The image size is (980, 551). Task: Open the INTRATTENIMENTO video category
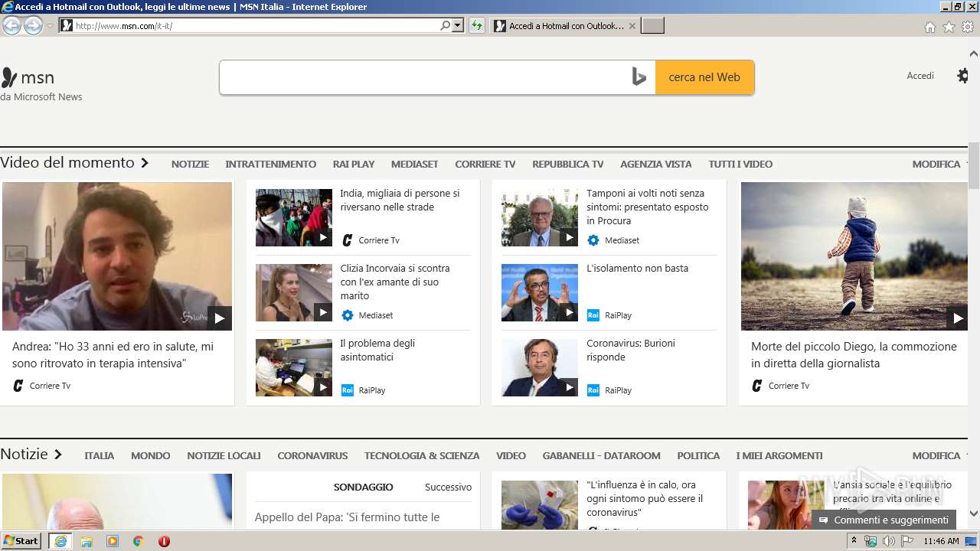(270, 164)
